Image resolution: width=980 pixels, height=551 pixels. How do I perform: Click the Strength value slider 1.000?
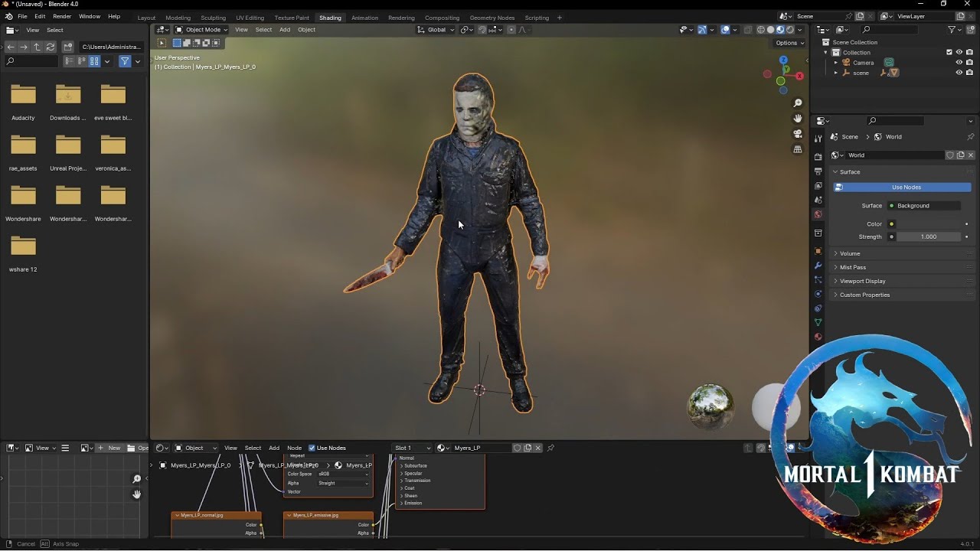pyautogui.click(x=928, y=237)
